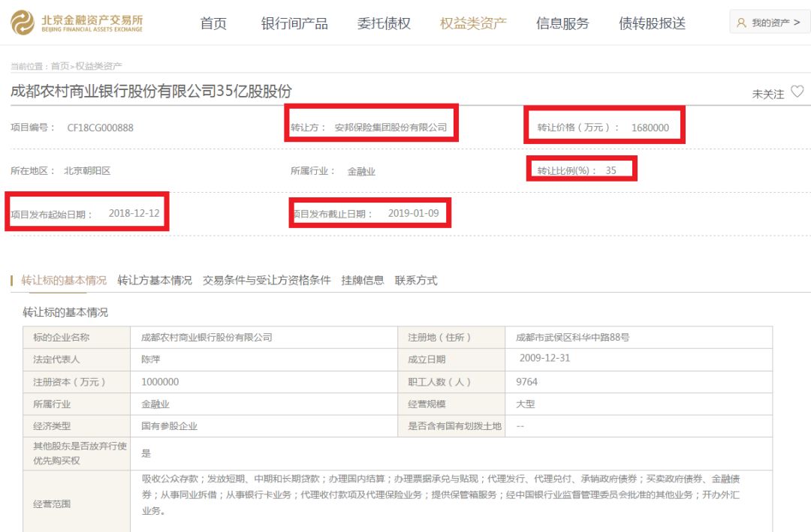Click the 首页 breadcrumb link

pyautogui.click(x=59, y=66)
